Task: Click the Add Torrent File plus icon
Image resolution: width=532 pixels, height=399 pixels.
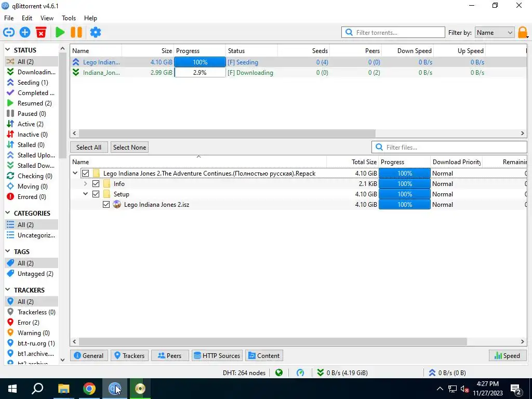Action: [x=25, y=32]
